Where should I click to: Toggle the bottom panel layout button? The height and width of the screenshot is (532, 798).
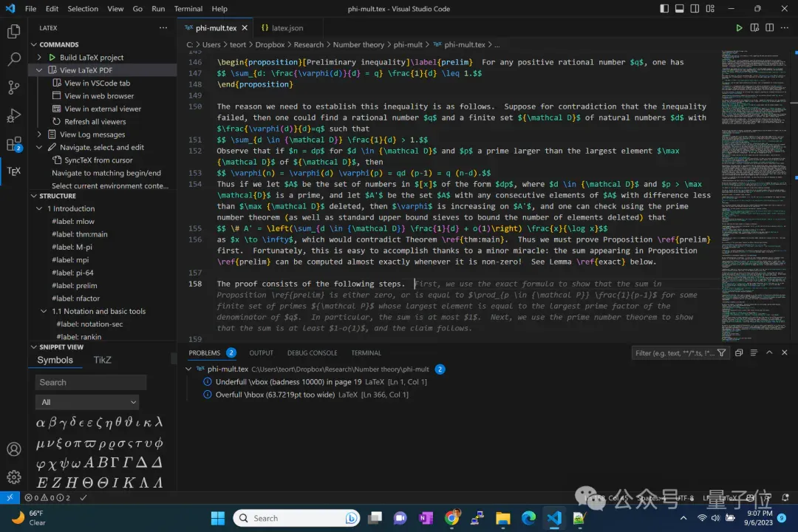(680, 9)
